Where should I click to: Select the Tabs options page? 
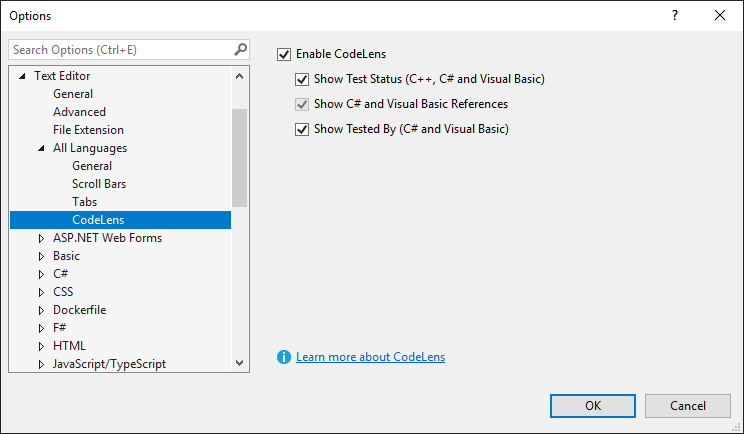coord(84,202)
